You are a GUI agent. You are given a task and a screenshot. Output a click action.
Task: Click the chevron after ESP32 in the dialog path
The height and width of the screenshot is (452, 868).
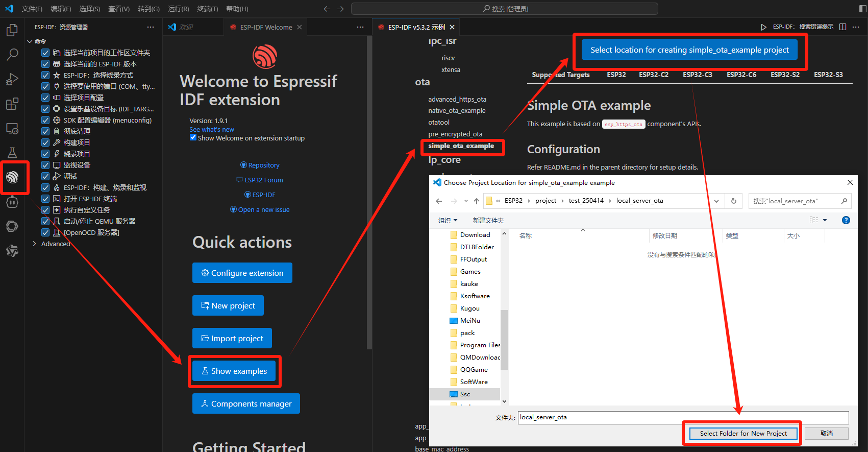(529, 201)
